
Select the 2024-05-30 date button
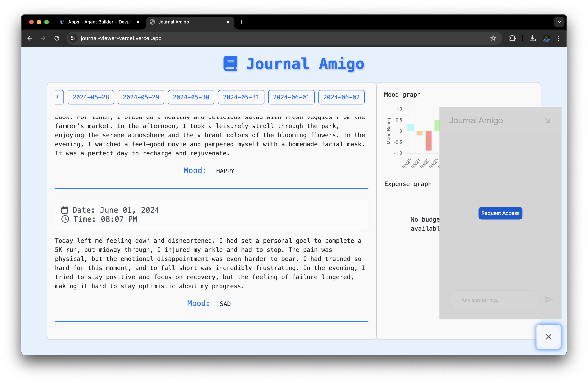[191, 97]
